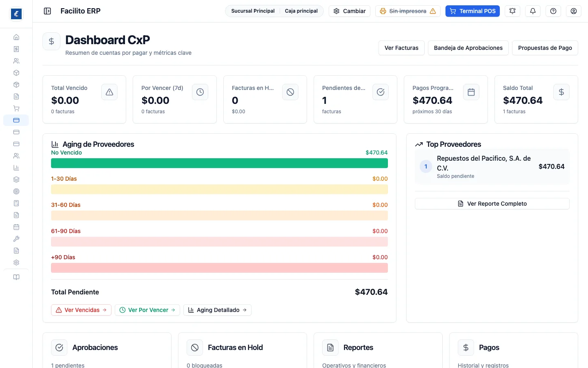588x368 pixels.
Task: Click the Total Vencido stat card
Action: point(84,99)
